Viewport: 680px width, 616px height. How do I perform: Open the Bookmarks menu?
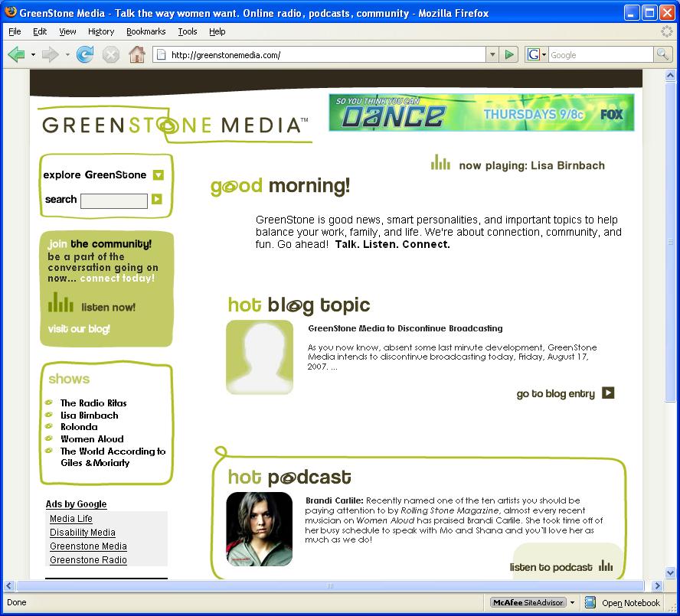(145, 31)
